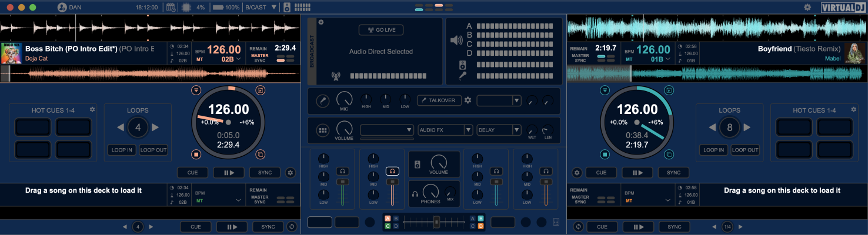
Task: Click GO LIVE in broadcast panel
Action: 381,30
